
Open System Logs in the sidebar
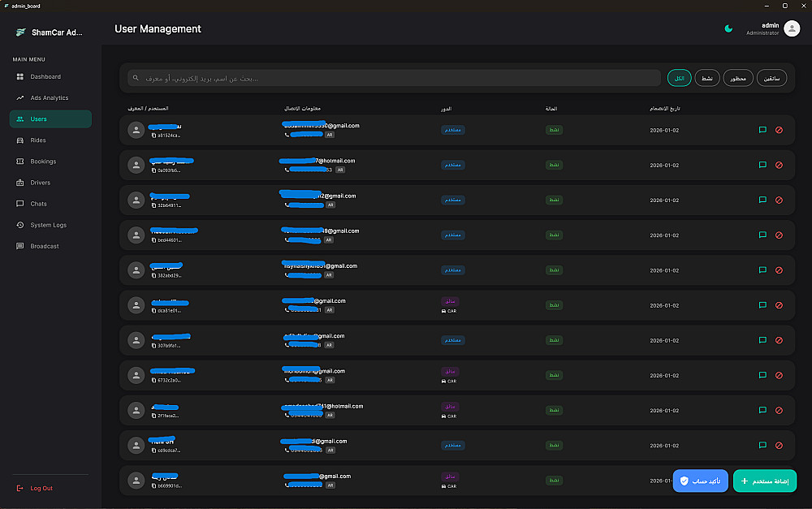(48, 225)
